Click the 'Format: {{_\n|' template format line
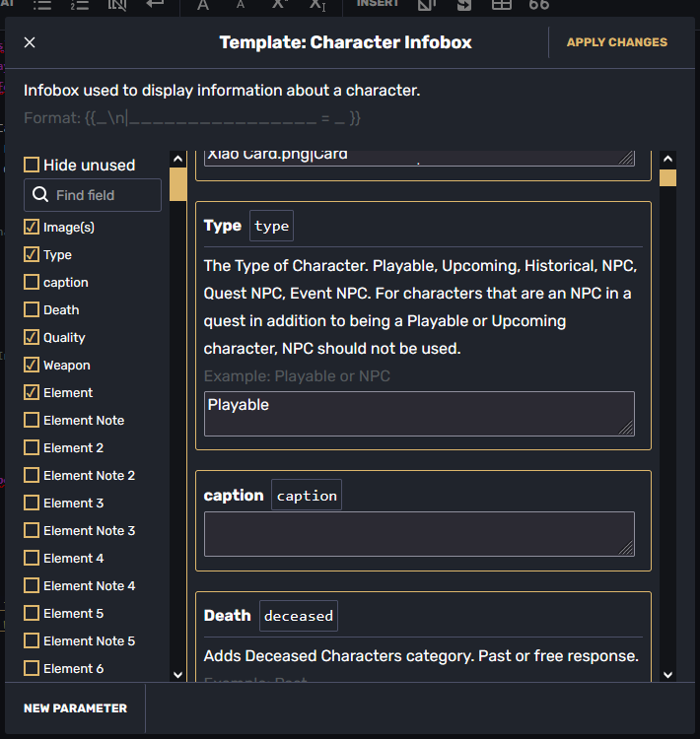The image size is (700, 739). tap(192, 118)
